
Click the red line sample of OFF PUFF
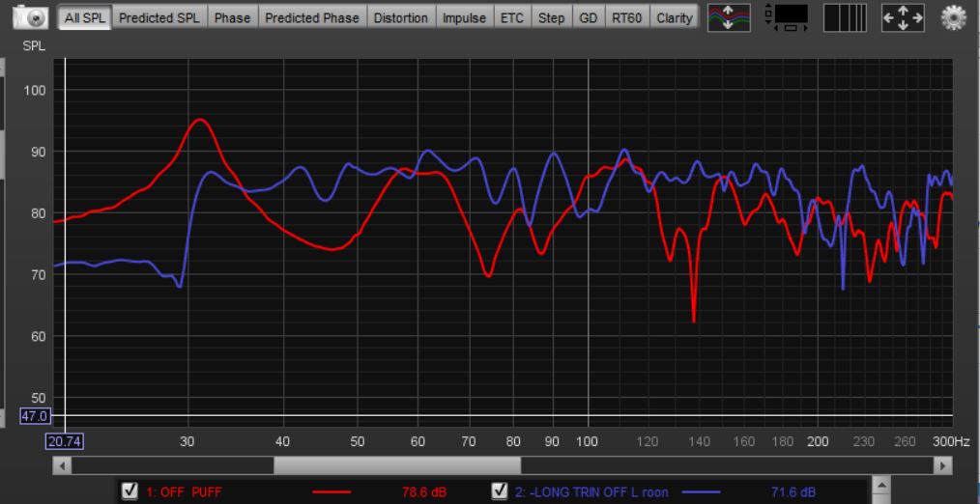point(331,492)
